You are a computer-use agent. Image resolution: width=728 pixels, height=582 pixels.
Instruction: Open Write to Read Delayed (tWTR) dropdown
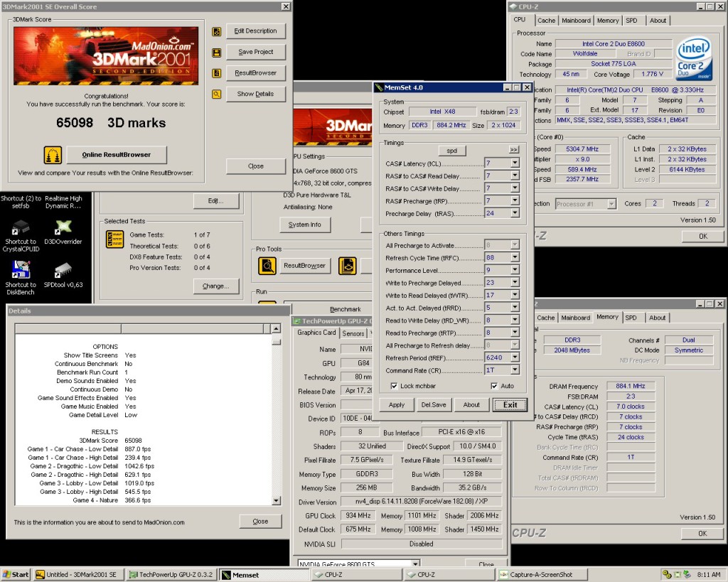point(515,295)
